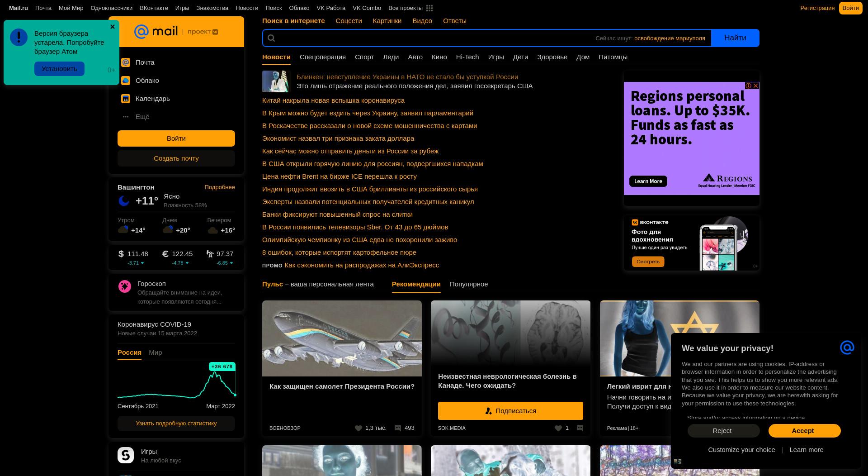Select the Популярное feed tab
The height and width of the screenshot is (476, 868).
pos(469,284)
